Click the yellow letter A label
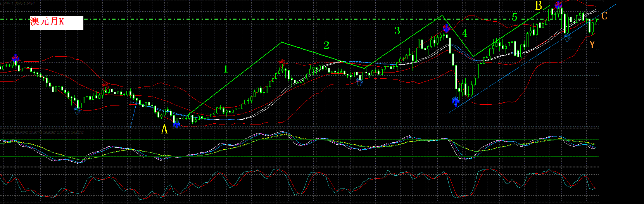The width and height of the screenshot is (644, 204). point(164,130)
